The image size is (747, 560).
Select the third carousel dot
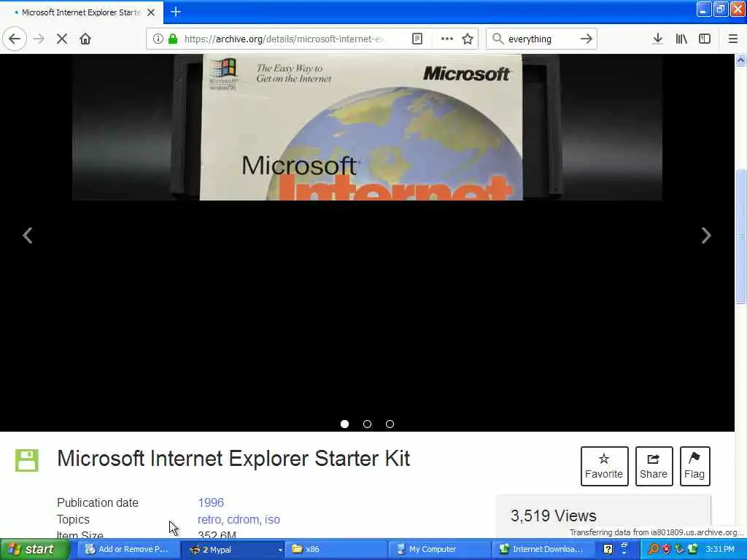[390, 424]
